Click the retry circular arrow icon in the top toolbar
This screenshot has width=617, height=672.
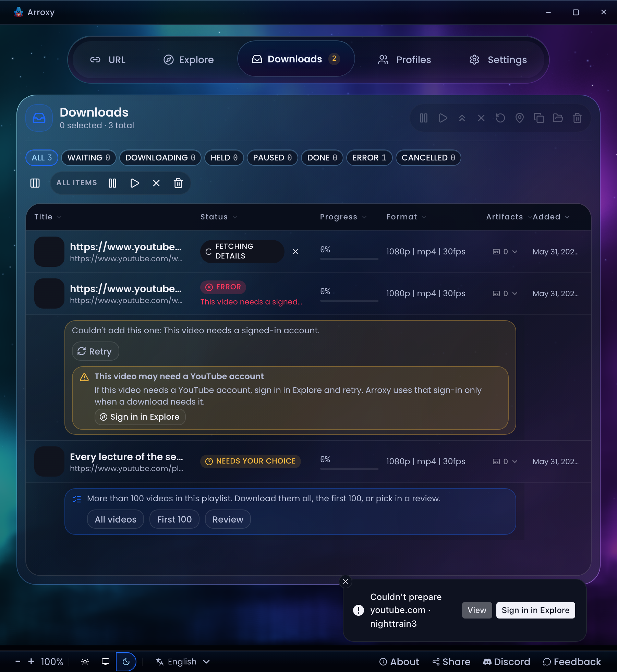click(500, 118)
